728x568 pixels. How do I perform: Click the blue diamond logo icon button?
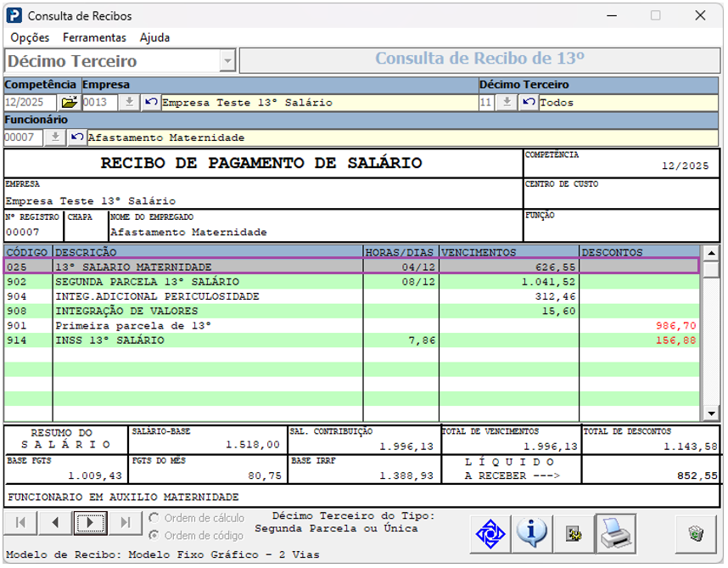[x=490, y=534]
